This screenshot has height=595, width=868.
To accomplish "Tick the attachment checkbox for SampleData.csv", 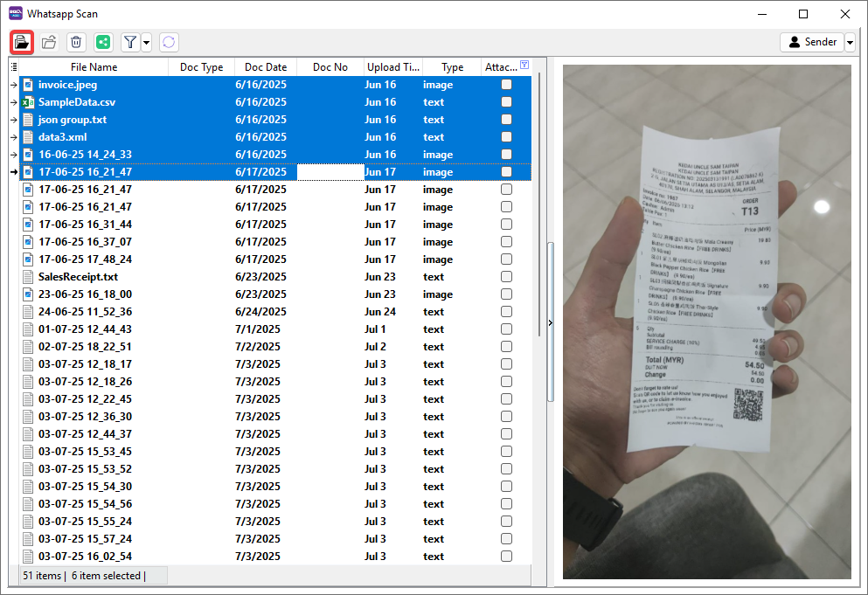I will [x=506, y=102].
